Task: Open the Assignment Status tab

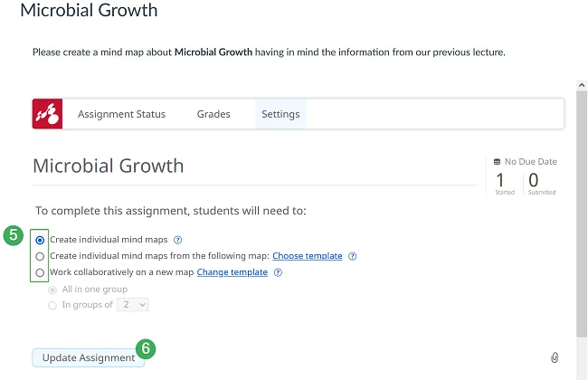Action: (121, 114)
